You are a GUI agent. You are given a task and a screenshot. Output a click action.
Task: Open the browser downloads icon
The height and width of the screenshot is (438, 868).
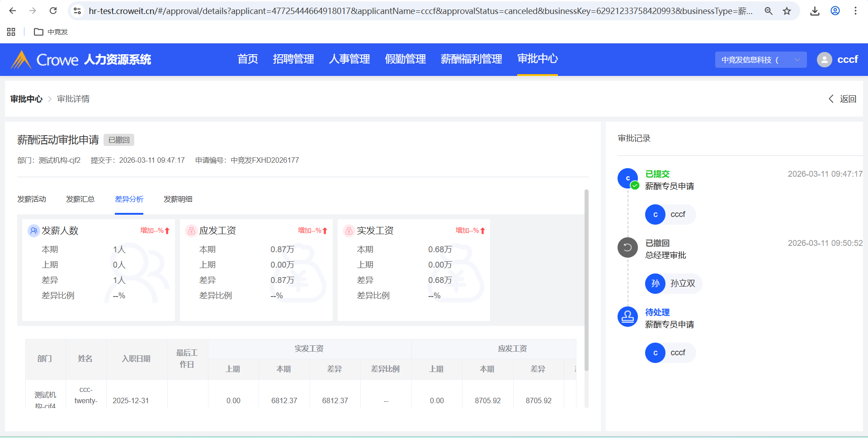click(815, 11)
